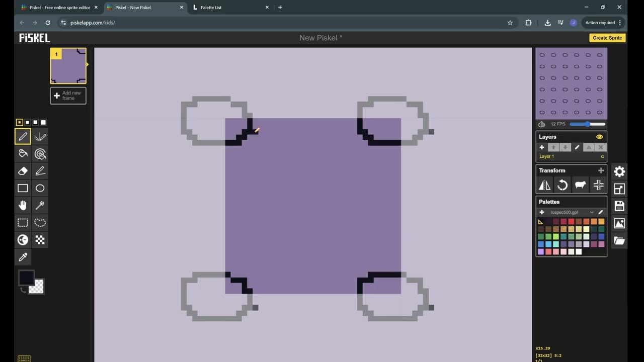Select the Dithering checkerboard tool
Image resolution: width=644 pixels, height=362 pixels.
coord(40,240)
